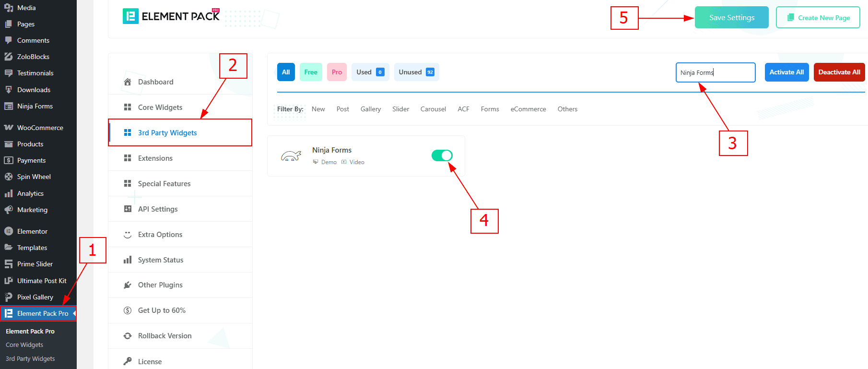Click the Extra Options smiley icon

128,235
